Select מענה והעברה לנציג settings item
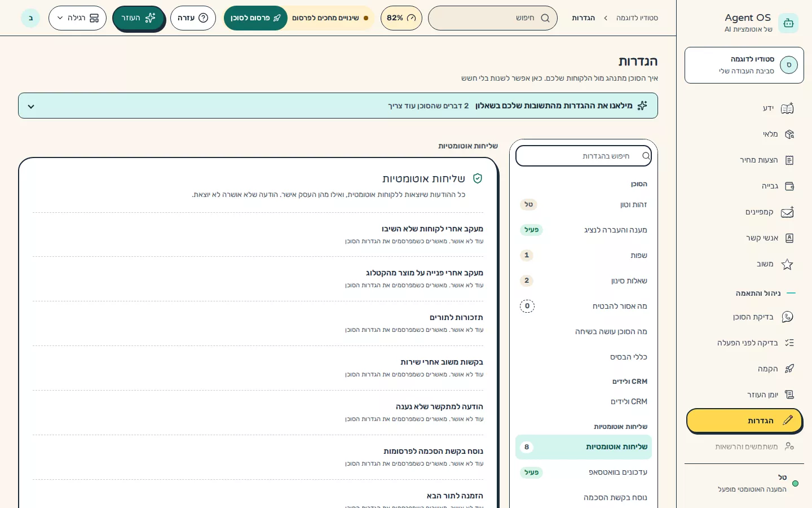 point(584,230)
